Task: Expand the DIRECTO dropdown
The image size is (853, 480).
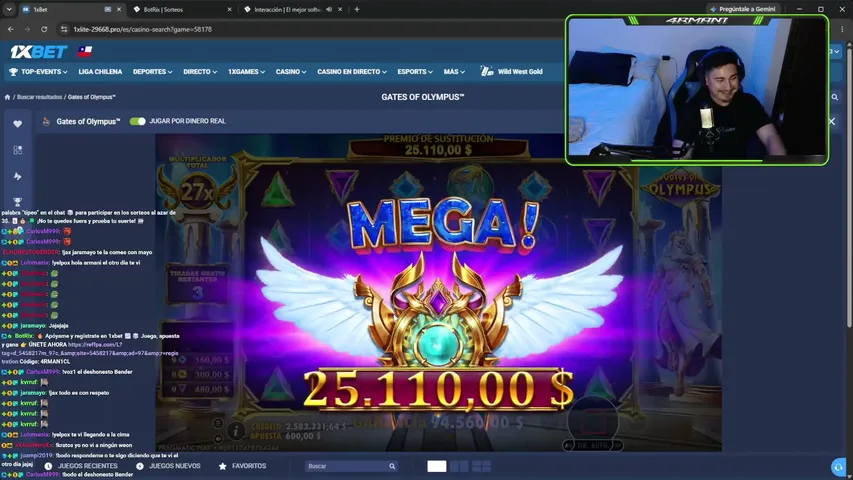Action: coord(200,72)
